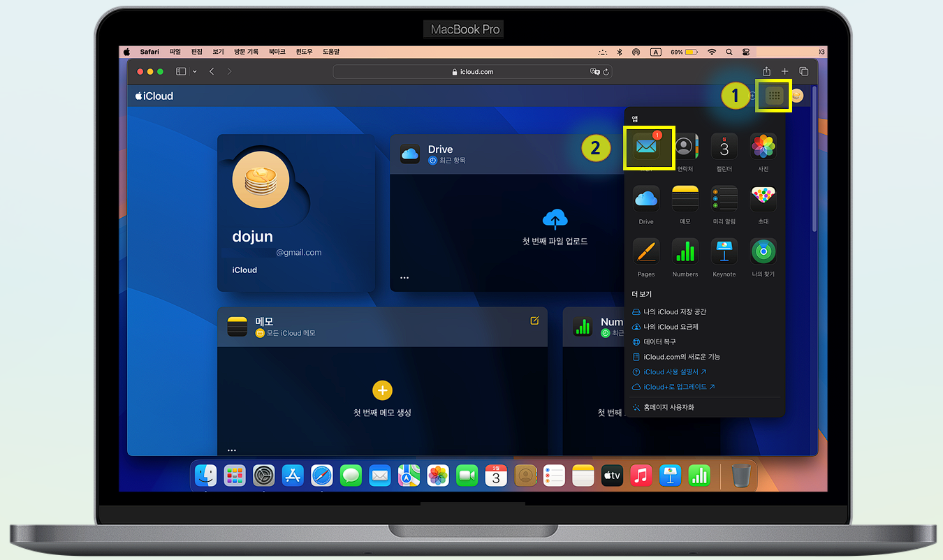
Task: Open Finder from the Dock
Action: coord(205,476)
